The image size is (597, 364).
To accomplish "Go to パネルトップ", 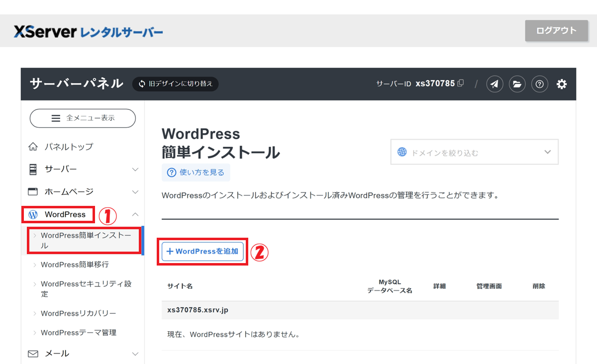I will point(69,147).
